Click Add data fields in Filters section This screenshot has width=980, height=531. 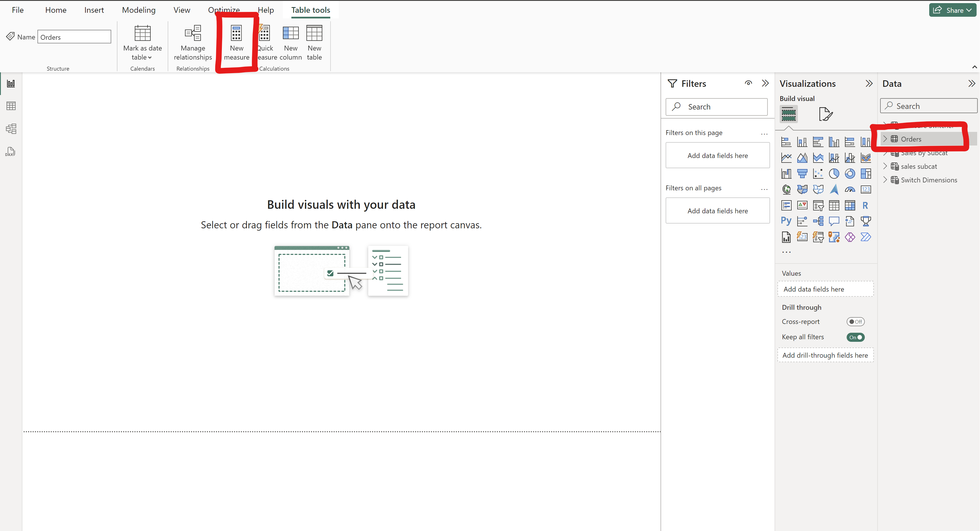click(x=717, y=155)
